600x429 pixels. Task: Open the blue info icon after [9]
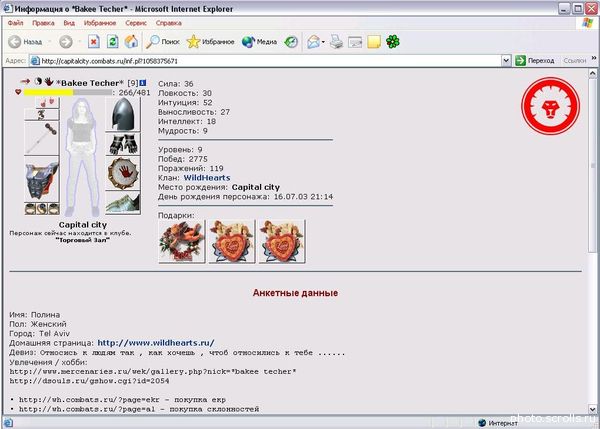coord(143,83)
